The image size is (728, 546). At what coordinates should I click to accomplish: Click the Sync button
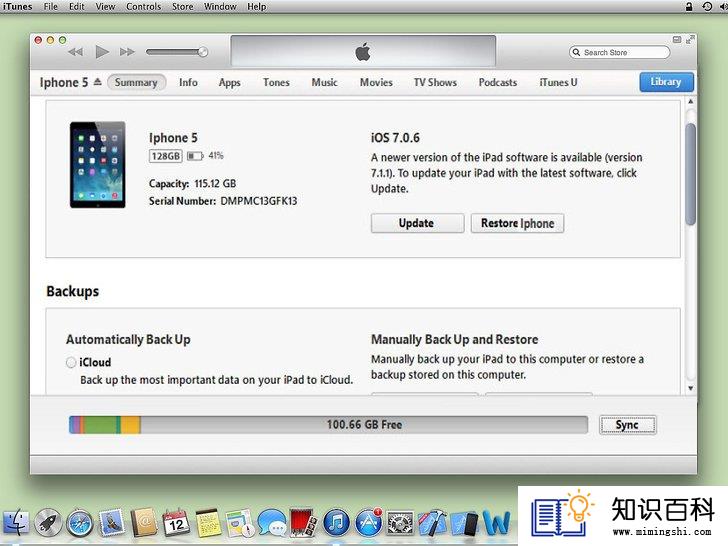[627, 425]
